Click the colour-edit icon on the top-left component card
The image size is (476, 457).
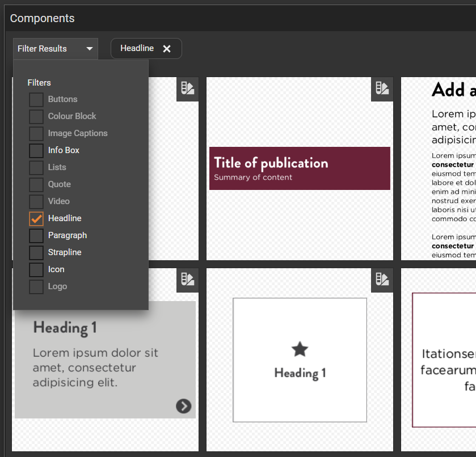tap(187, 88)
